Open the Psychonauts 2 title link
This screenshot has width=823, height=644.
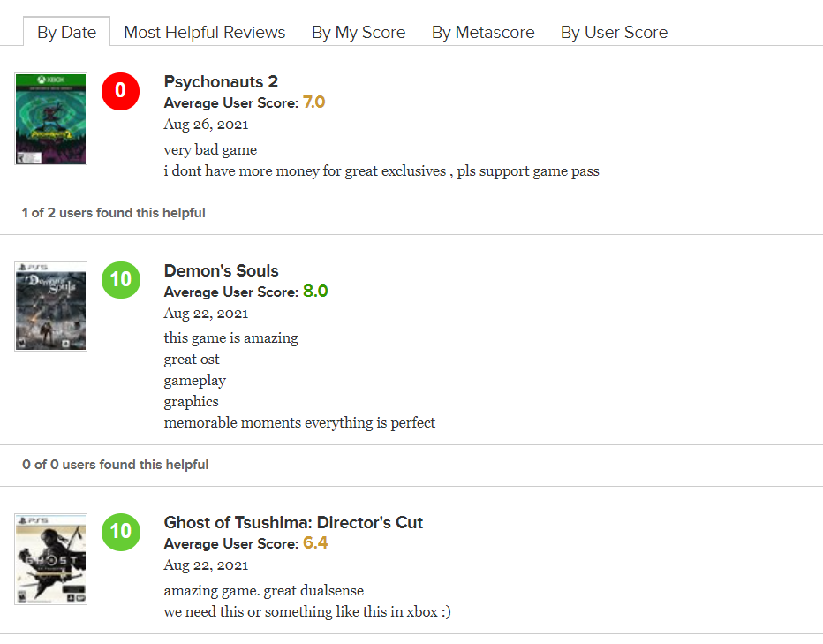click(x=221, y=82)
